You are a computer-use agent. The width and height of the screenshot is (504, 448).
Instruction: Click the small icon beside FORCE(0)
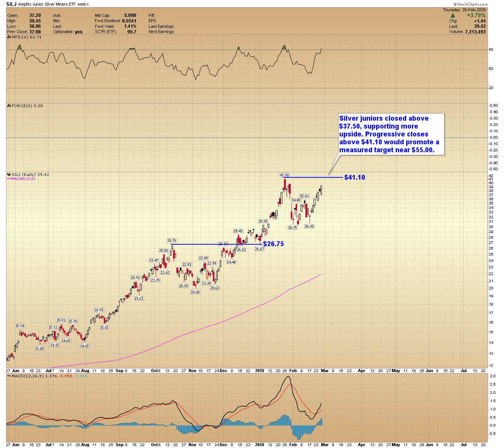click(x=9, y=106)
